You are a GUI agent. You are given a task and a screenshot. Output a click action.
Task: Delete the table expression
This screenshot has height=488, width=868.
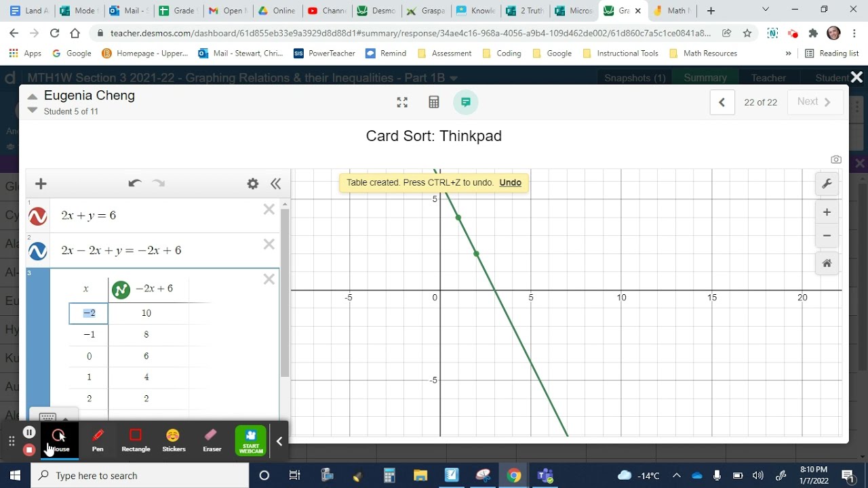click(x=269, y=279)
